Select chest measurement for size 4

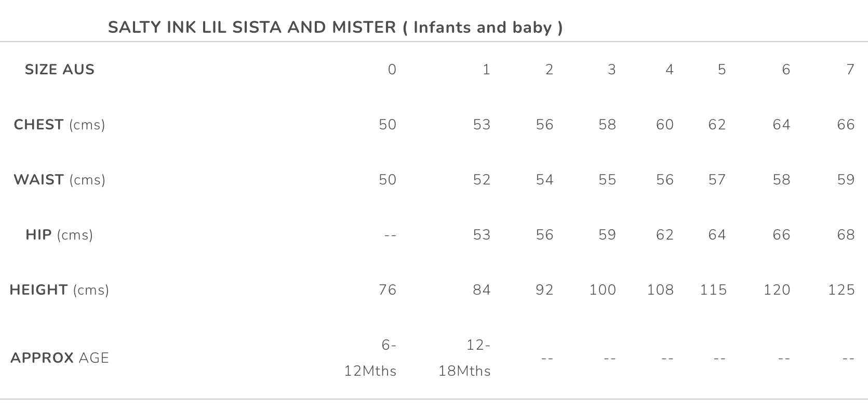click(664, 125)
